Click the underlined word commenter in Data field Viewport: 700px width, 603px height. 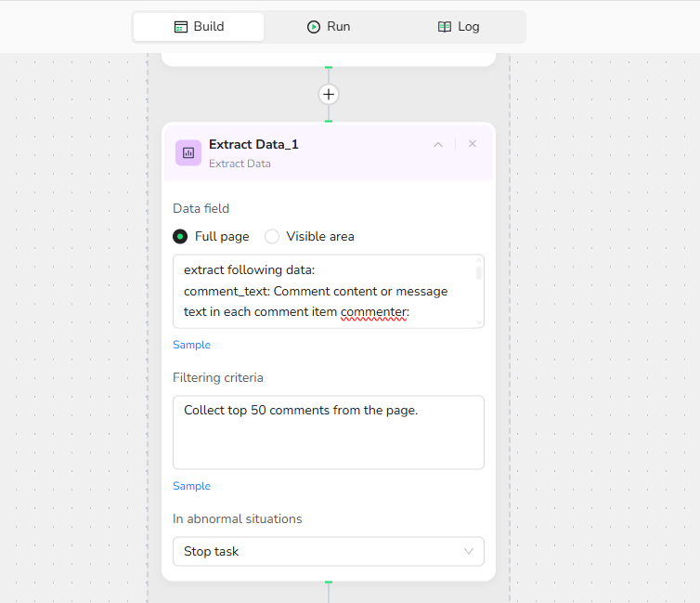374,312
